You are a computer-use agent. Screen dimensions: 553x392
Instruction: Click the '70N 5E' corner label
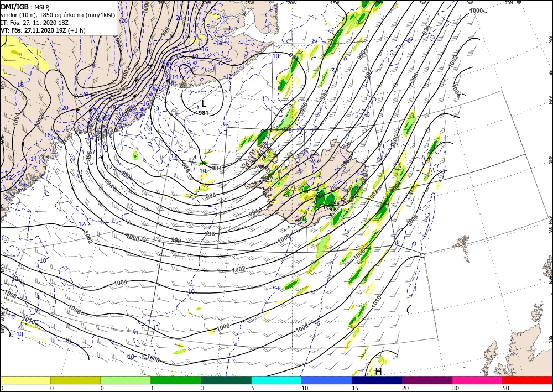tap(514, 3)
